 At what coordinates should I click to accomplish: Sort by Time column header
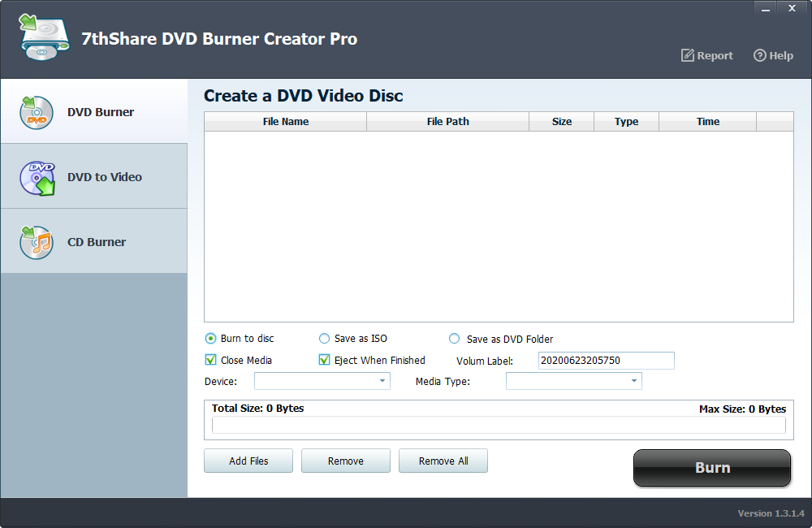pos(707,121)
